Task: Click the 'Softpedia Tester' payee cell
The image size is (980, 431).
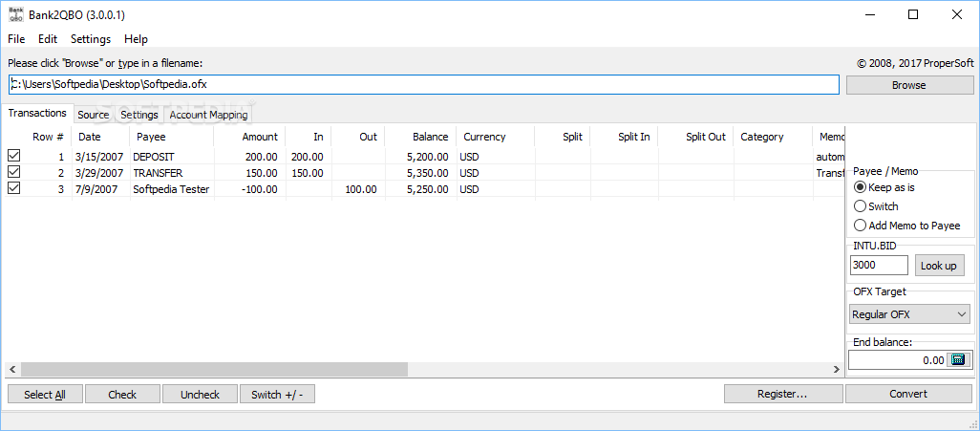Action: coord(171,189)
